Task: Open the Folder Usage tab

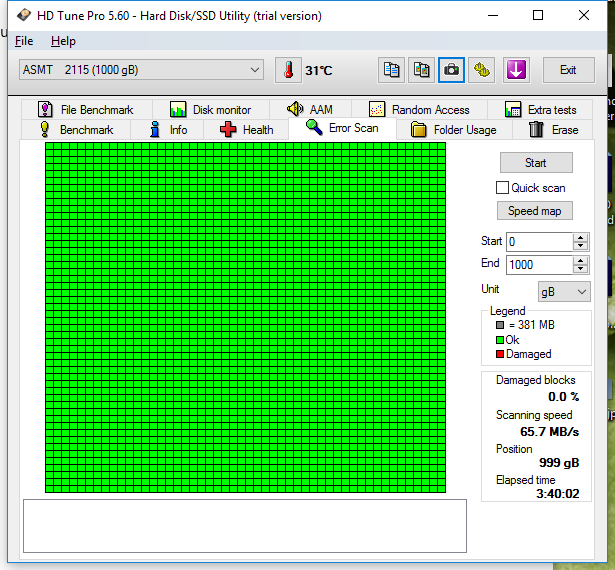Action: click(x=453, y=130)
